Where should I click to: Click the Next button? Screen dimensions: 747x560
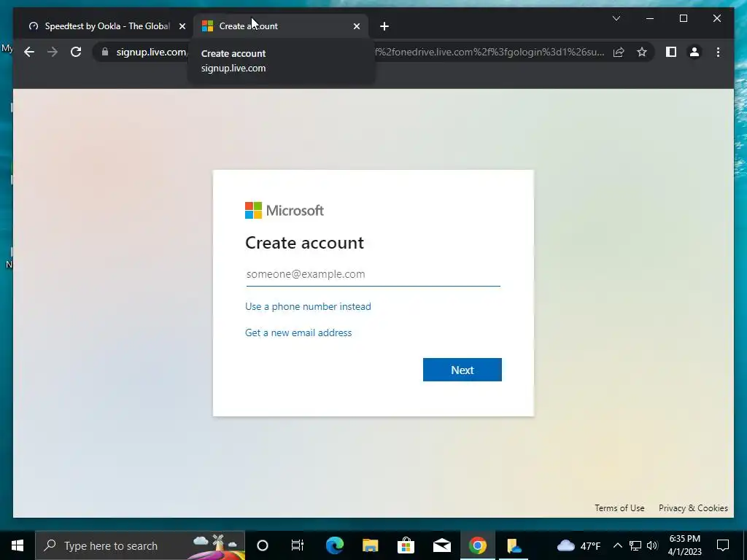pos(462,370)
